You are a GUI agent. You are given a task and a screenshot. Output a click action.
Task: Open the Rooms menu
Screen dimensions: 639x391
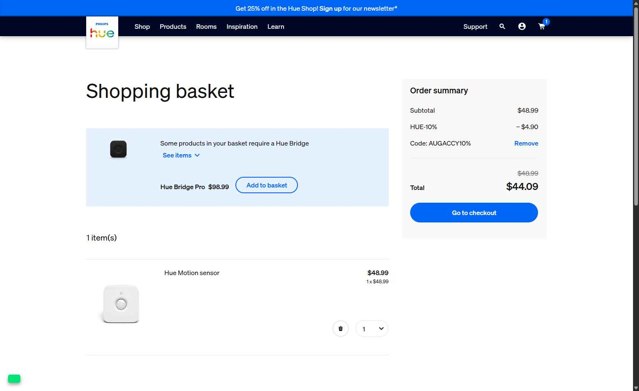(x=206, y=27)
